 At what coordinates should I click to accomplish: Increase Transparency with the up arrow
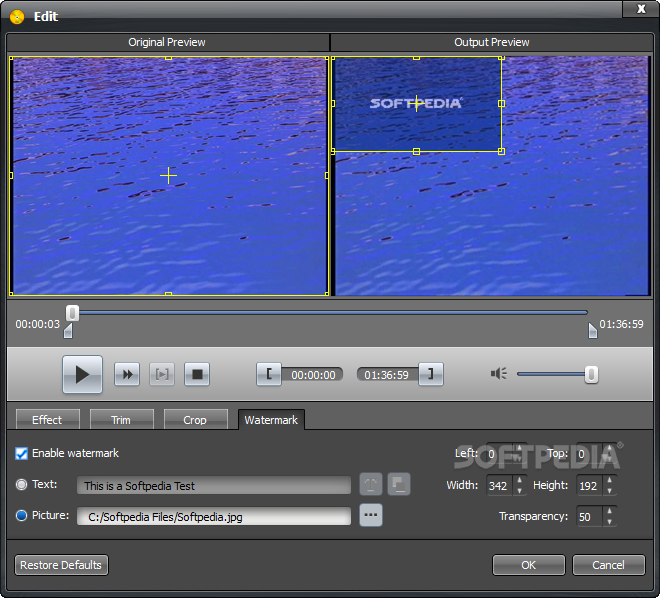[x=609, y=511]
